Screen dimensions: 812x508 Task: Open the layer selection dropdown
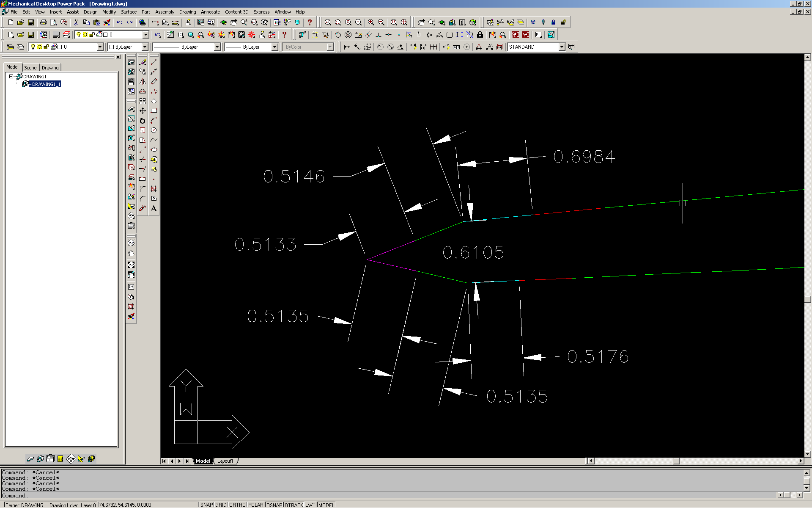point(100,47)
